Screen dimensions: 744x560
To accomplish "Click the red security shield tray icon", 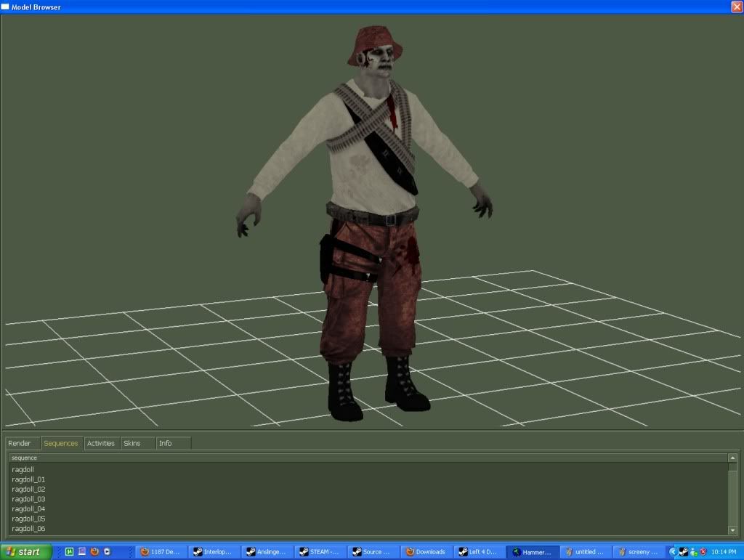I will pyautogui.click(x=704, y=552).
